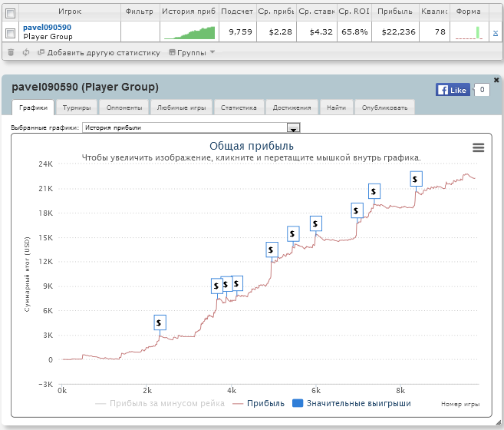Switch to the Статистика tab
Image resolution: width=504 pixels, height=430 pixels.
tap(239, 107)
